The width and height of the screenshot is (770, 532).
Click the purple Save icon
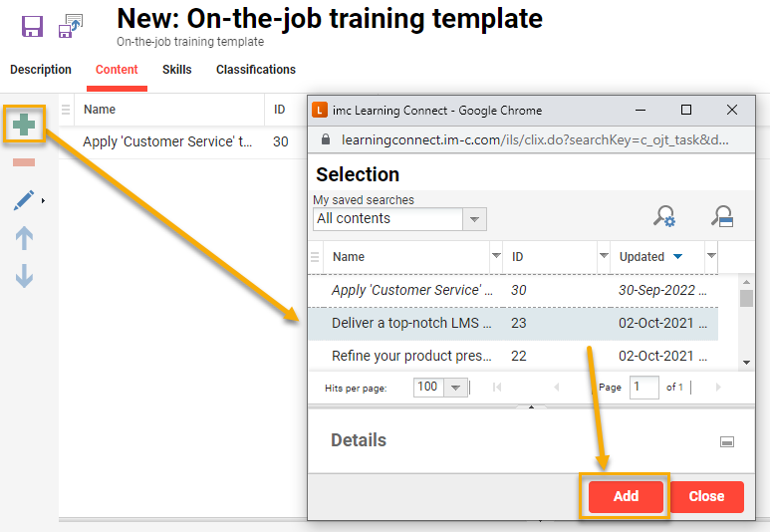pos(32,26)
